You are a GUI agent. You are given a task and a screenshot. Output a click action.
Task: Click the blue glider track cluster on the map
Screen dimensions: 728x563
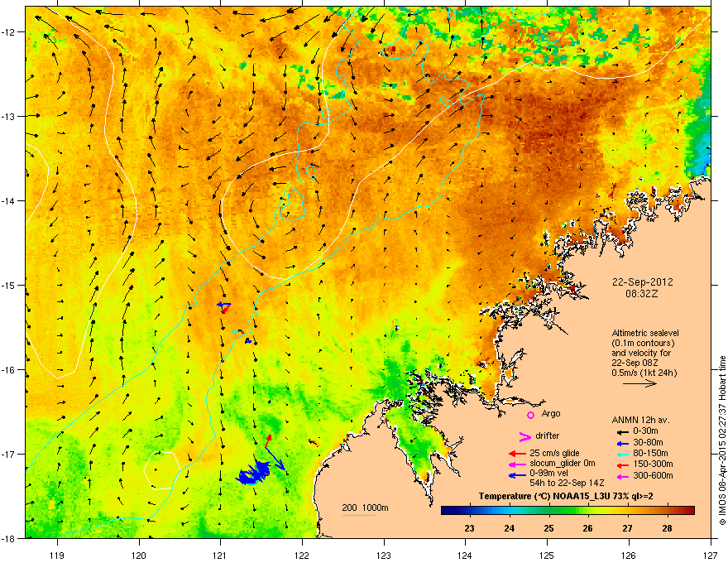pos(253,474)
